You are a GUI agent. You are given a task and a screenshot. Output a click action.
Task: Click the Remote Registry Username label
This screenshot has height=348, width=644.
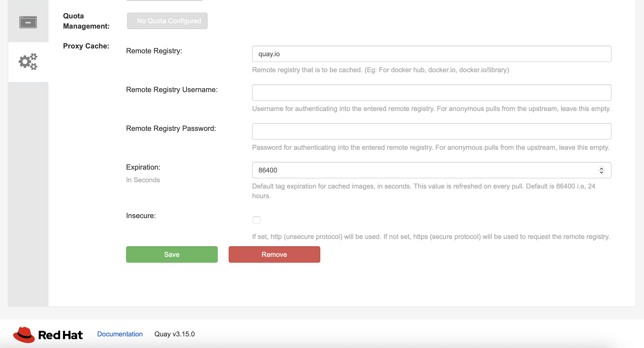pos(171,89)
